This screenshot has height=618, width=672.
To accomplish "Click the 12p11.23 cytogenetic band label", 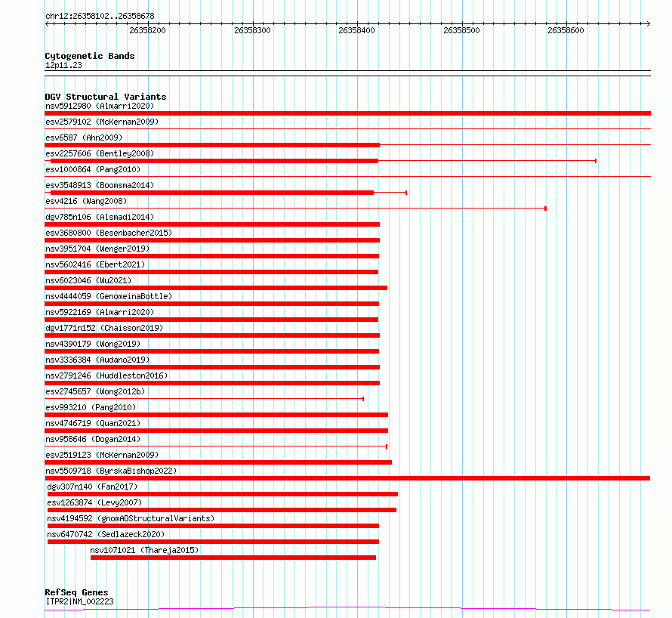I will [63, 65].
